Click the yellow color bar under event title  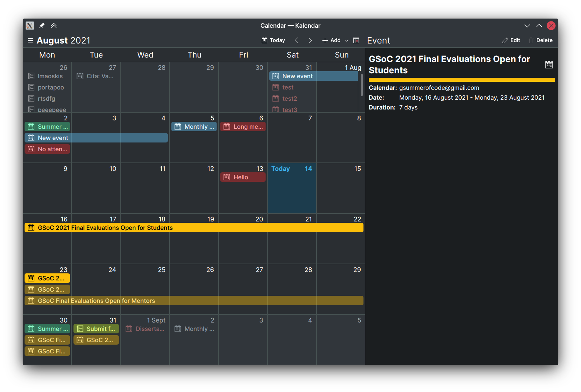tap(461, 80)
